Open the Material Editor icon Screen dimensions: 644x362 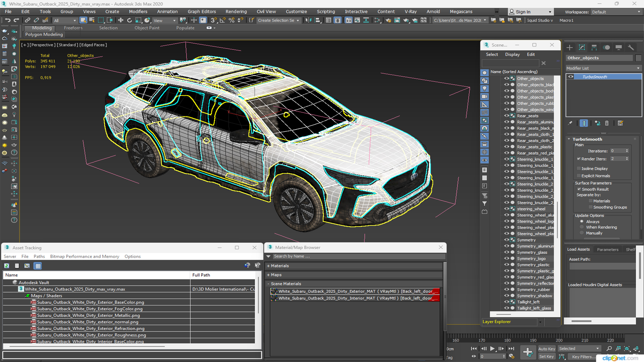(377, 20)
